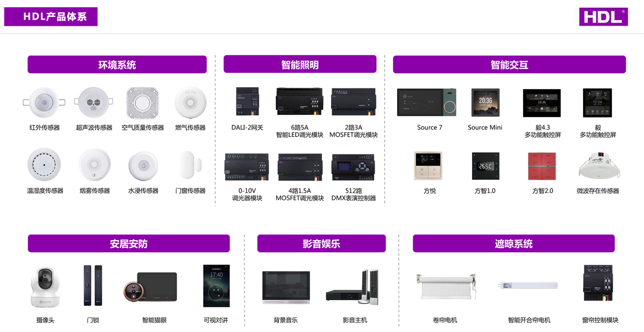Click the infrared sensor (红外传感器) product image
The width and height of the screenshot is (644, 332).
44,102
